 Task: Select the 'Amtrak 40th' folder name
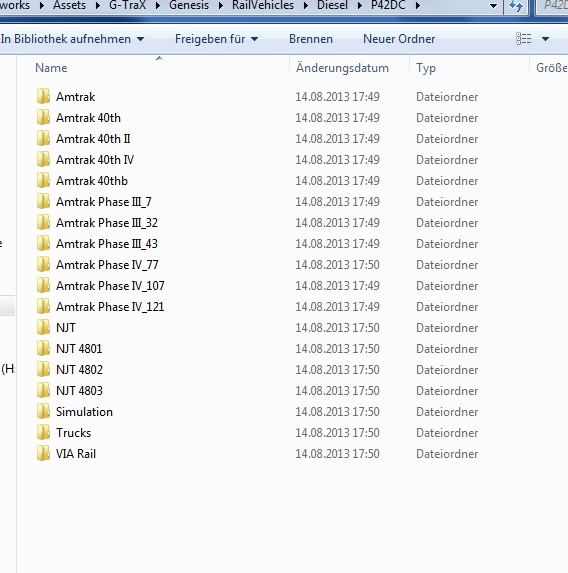coord(88,118)
